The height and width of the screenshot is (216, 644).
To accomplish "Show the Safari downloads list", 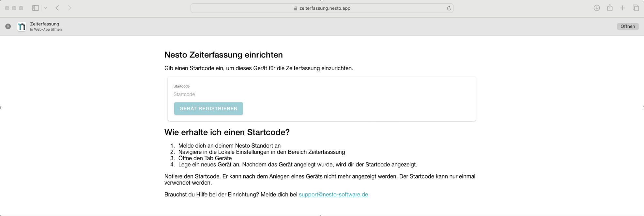I will [596, 8].
